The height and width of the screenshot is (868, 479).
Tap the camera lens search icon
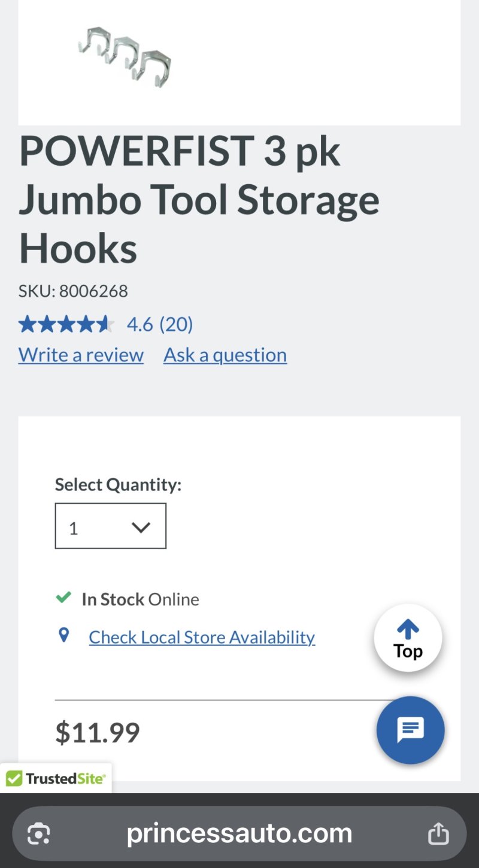tap(39, 833)
